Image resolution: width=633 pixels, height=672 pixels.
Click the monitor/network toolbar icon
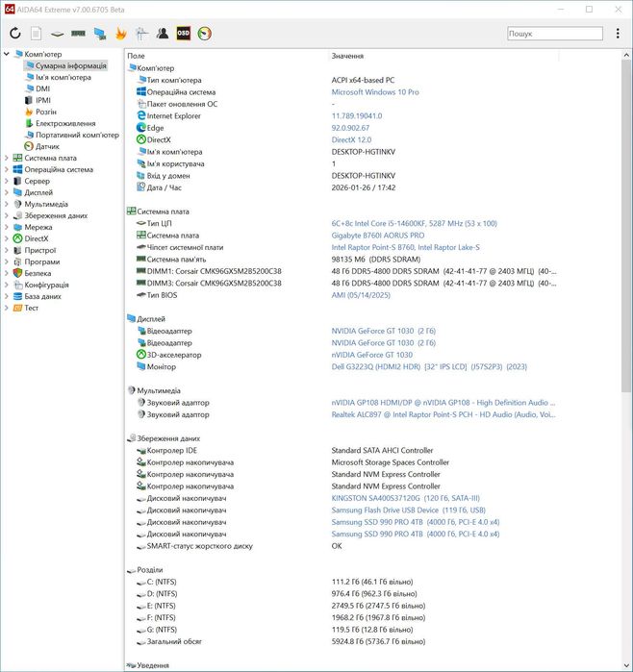(100, 34)
